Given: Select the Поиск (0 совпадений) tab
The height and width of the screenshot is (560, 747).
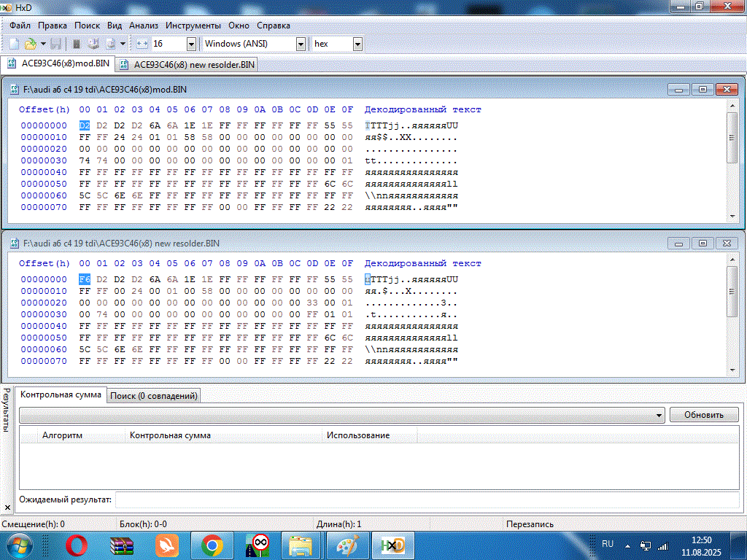Looking at the screenshot, I should coord(153,396).
